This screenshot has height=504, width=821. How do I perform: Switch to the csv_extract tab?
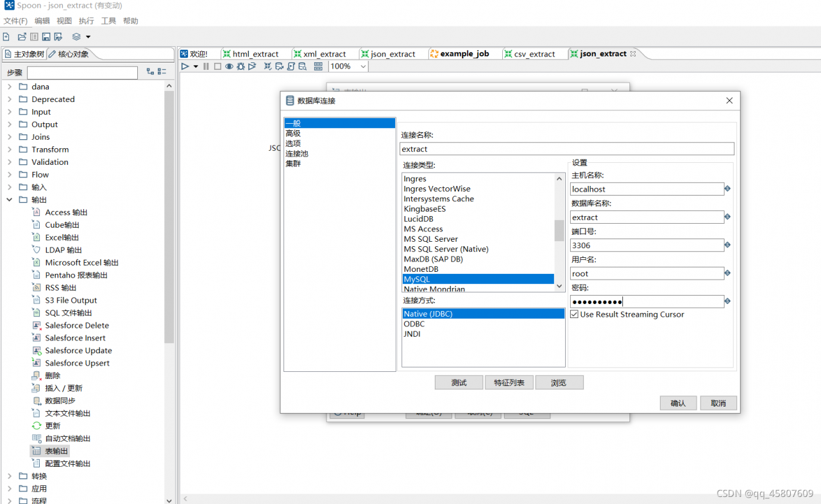coord(534,54)
